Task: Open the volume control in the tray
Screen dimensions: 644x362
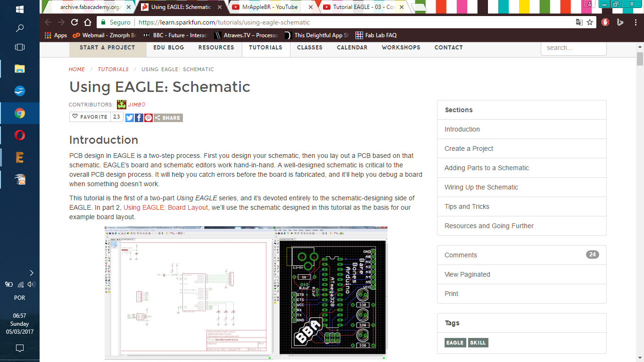Action: click(32, 284)
